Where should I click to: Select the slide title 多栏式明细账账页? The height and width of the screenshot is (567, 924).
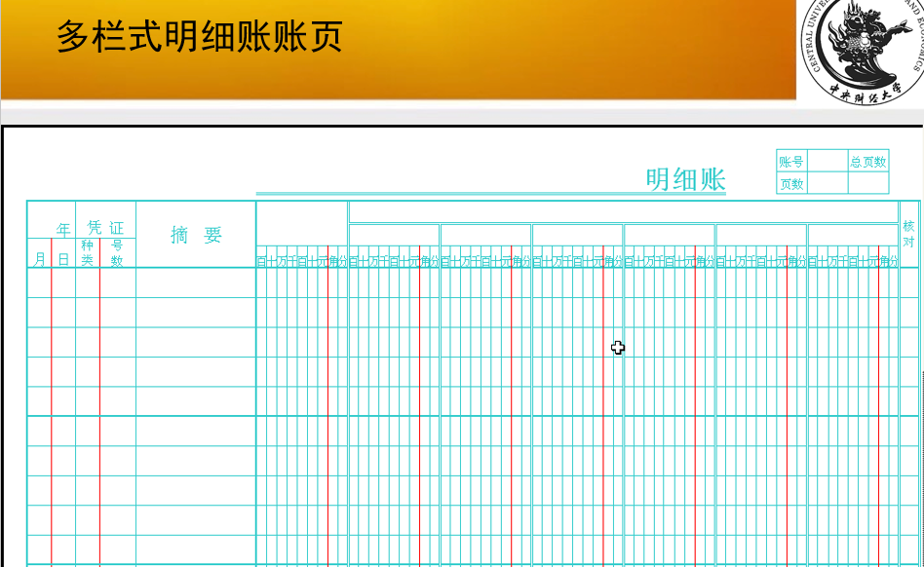coord(199,36)
